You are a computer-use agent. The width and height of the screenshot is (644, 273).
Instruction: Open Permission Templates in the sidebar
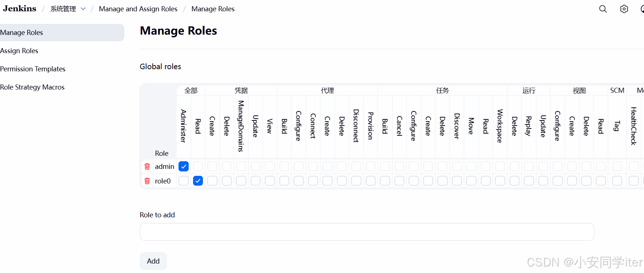[33, 69]
